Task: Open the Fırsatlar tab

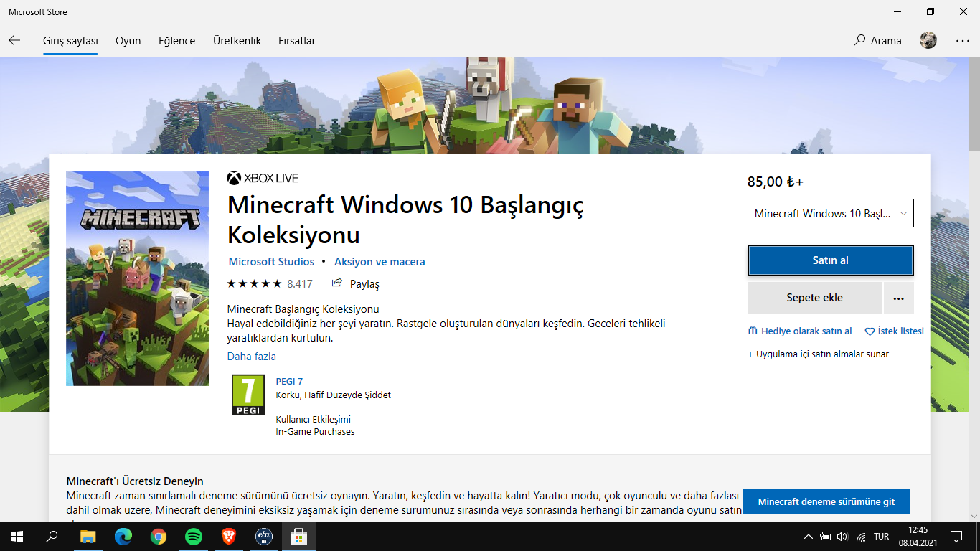Action: 297,41
